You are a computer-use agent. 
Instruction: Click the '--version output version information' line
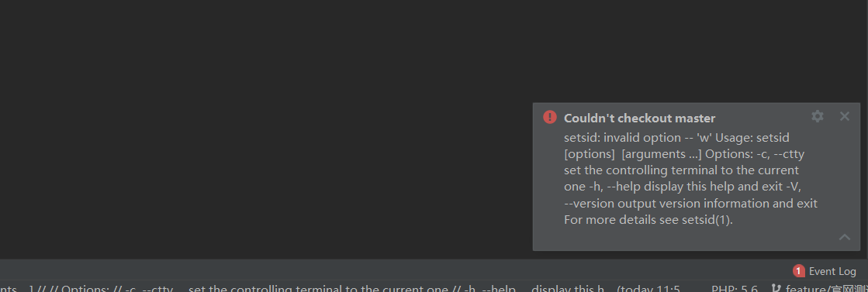(x=690, y=203)
